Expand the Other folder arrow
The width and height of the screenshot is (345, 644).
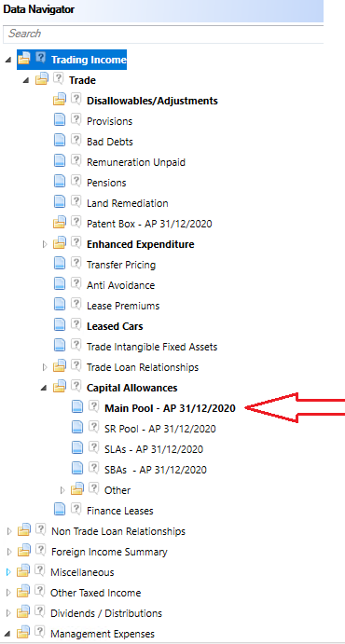coord(62,490)
